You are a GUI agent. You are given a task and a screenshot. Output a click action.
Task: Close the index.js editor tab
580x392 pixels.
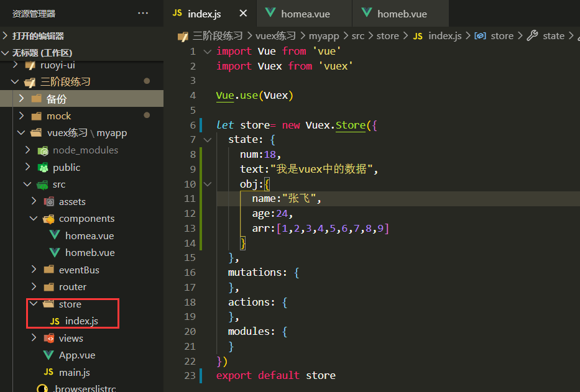pos(243,13)
